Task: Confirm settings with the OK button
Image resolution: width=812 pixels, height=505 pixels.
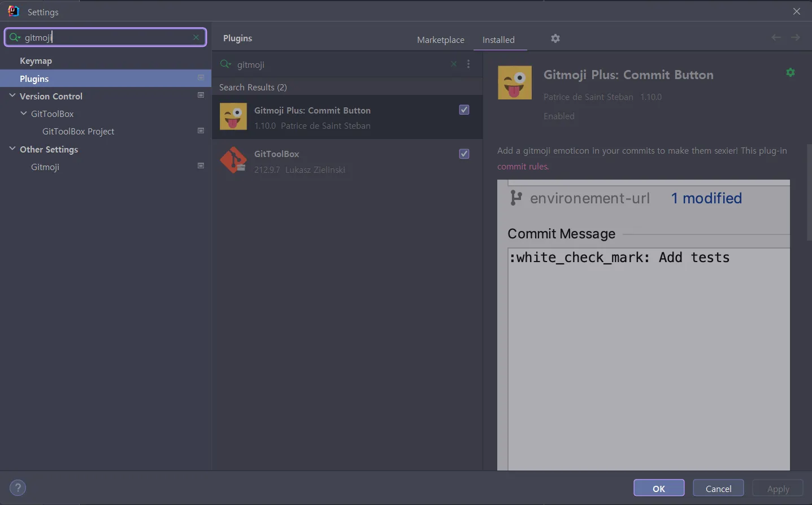Action: (659, 488)
